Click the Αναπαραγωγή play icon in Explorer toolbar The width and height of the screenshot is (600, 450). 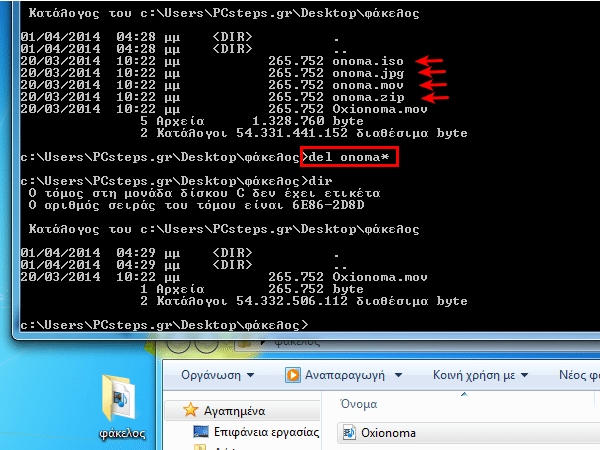pos(293,375)
